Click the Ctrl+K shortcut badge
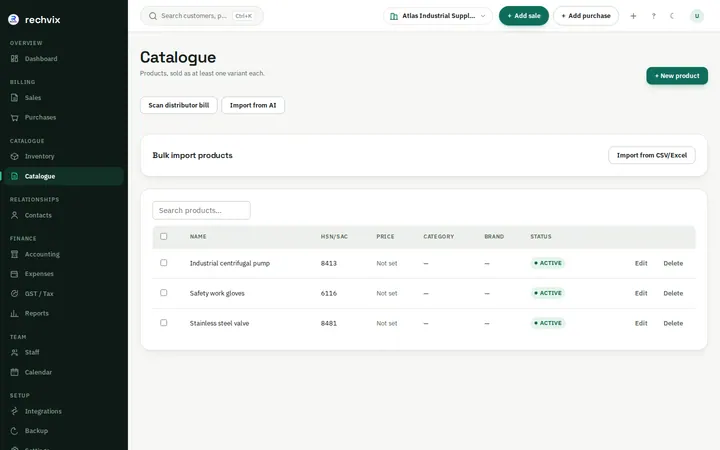Viewport: 720px width, 450px height. [x=243, y=16]
